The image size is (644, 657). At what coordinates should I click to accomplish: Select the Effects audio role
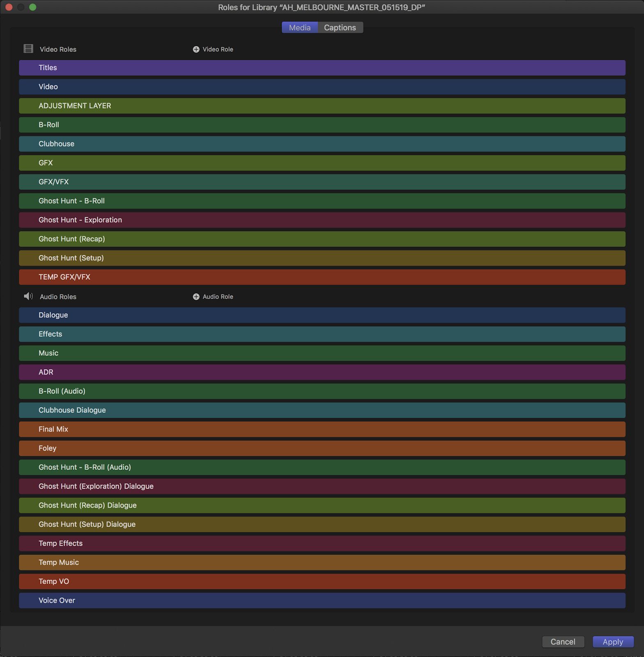pos(322,334)
